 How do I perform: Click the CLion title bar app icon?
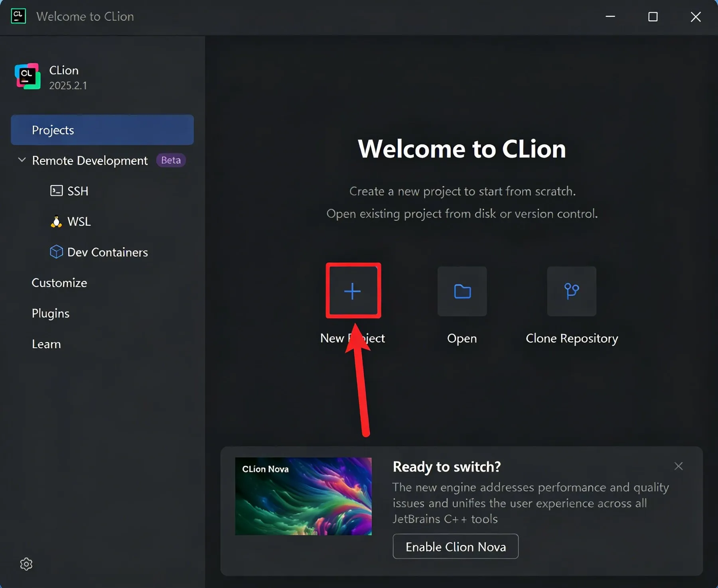pyautogui.click(x=18, y=16)
